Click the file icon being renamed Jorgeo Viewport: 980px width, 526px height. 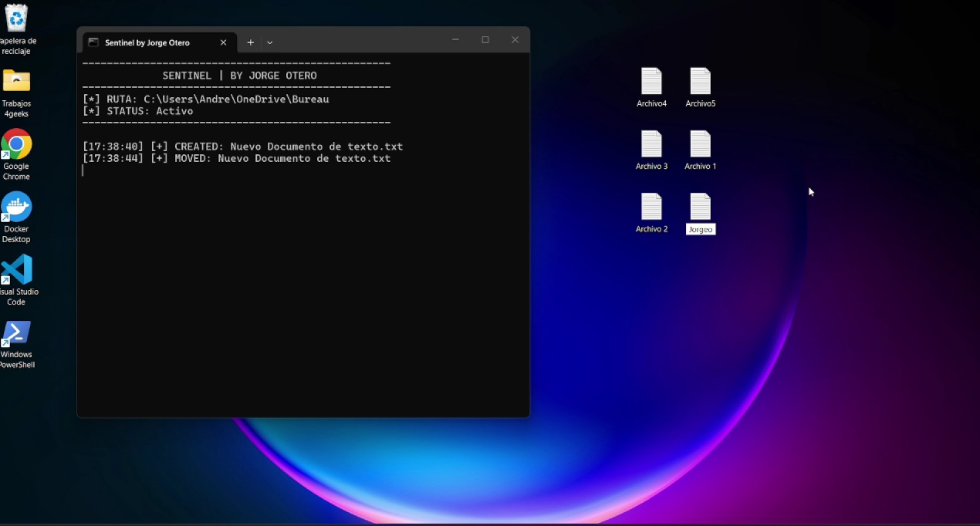coord(701,207)
